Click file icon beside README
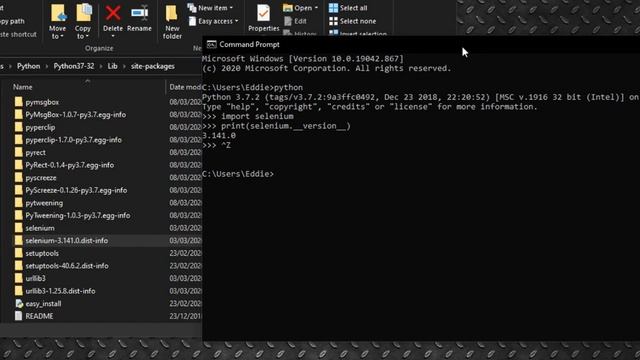640x360 pixels. coord(18,316)
